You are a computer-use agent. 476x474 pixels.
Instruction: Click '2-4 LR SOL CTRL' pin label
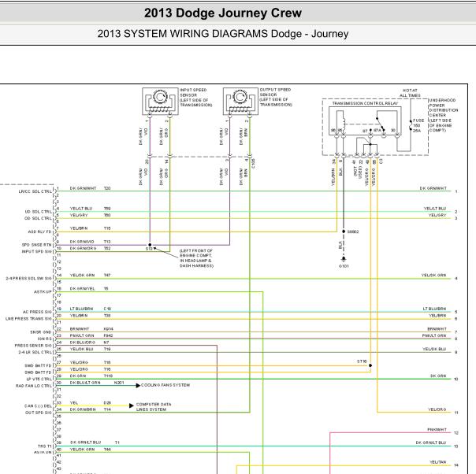pos(35,352)
